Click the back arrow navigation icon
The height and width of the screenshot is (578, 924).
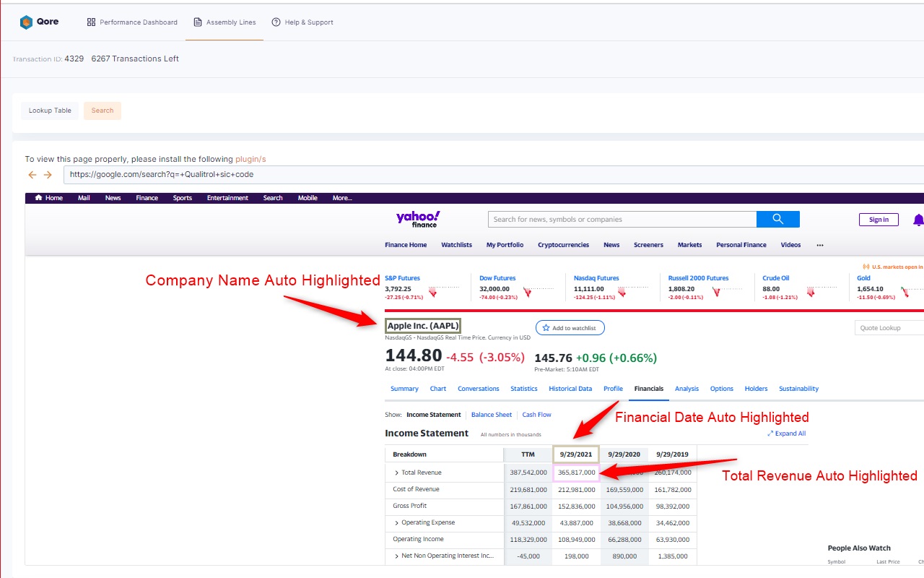coord(32,175)
